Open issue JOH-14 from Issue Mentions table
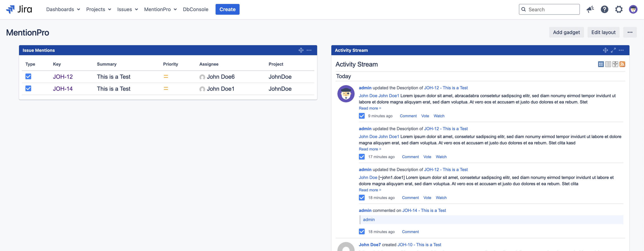 (63, 89)
